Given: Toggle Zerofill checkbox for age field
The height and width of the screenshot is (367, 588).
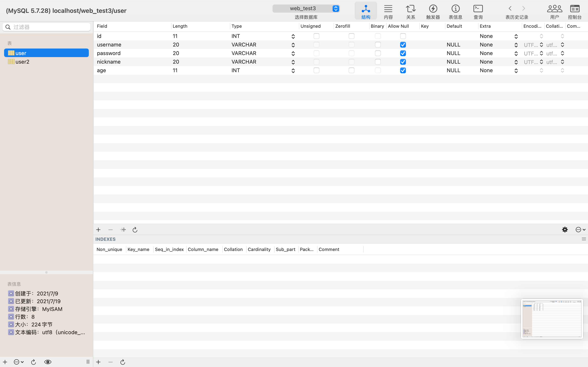Looking at the screenshot, I should (x=351, y=70).
